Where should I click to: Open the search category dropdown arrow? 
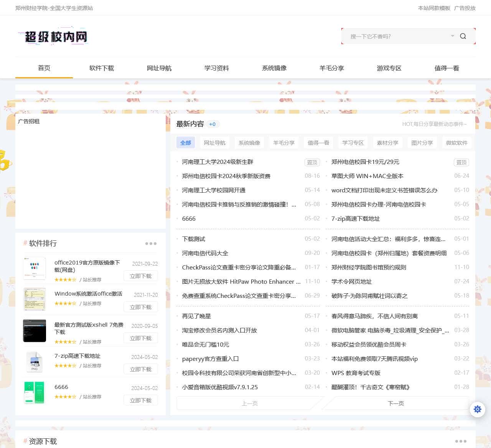(x=452, y=36)
